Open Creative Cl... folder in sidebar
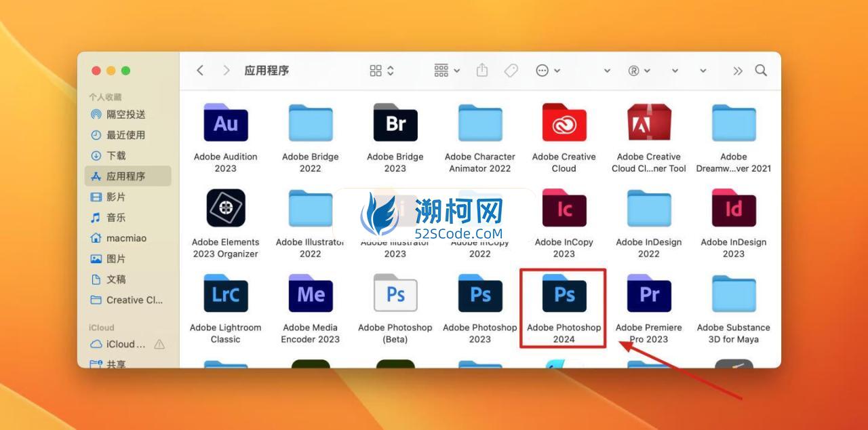 [x=127, y=300]
